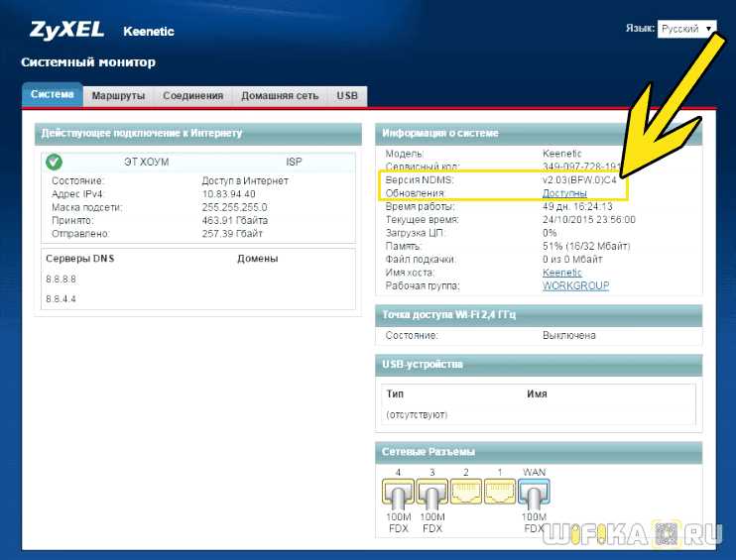Select the uptime value 49 дн. 16:24:13
Screen dimensions: 736x560
(577, 206)
